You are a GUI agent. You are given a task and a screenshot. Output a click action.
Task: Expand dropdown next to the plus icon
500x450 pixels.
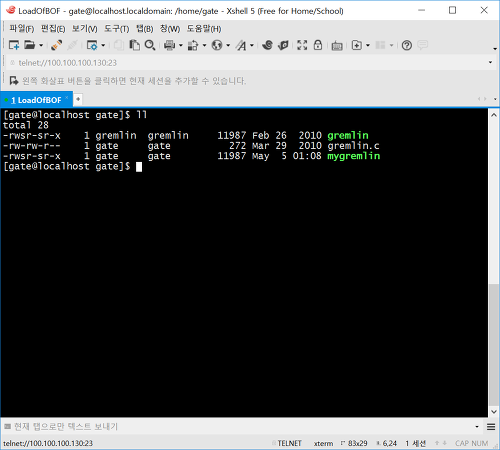(368, 45)
